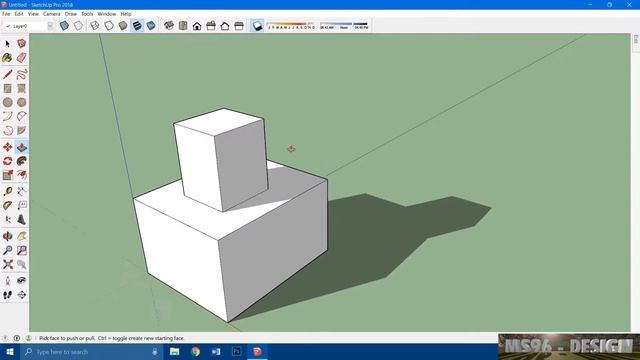This screenshot has height=360, width=640.
Task: Pick the Paint Bucket tool
Action: (x=7, y=58)
